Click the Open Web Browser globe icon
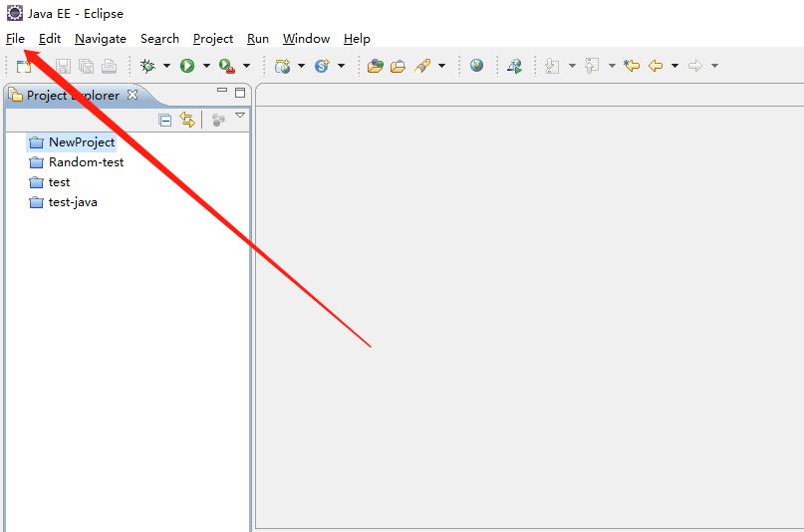Viewport: 804px width, 532px height. coord(477,66)
